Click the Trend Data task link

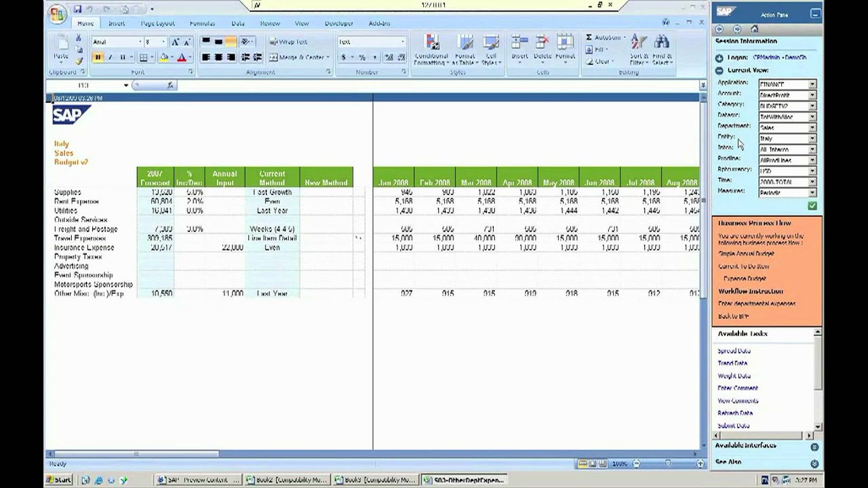click(732, 363)
